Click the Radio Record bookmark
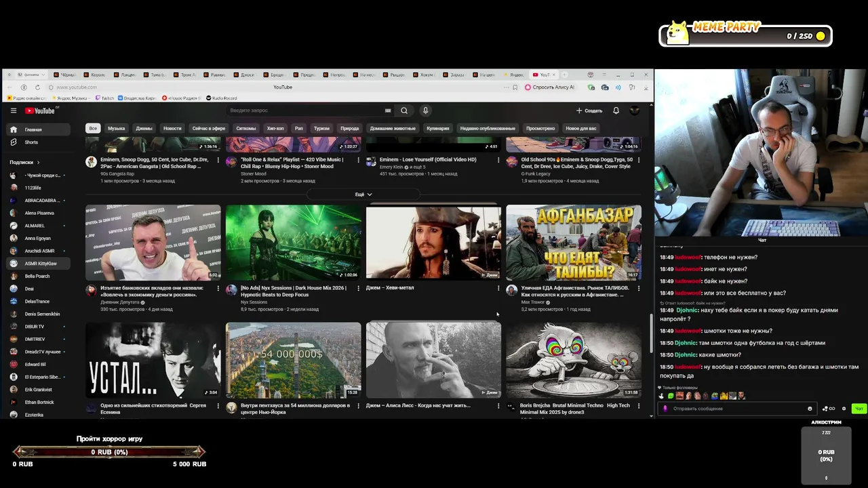The image size is (868, 488). click(221, 98)
